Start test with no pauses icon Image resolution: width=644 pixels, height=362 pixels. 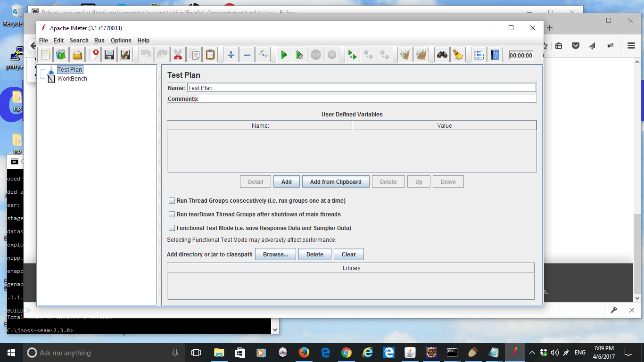coord(299,55)
